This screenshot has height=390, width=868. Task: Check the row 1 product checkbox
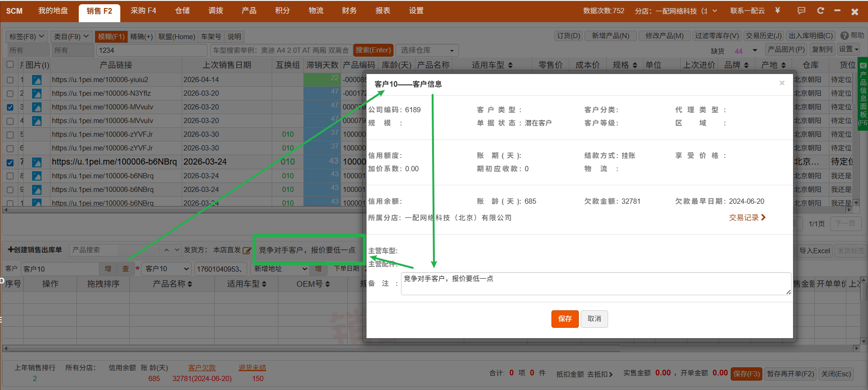point(10,80)
